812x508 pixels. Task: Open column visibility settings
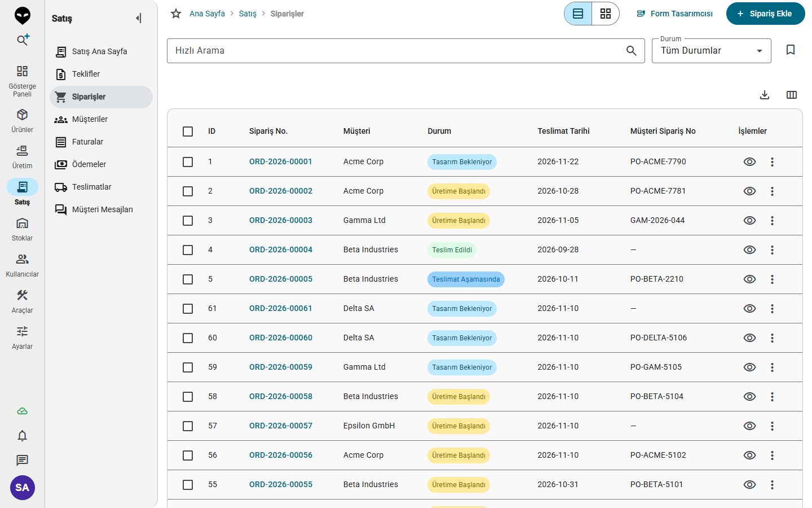point(792,95)
